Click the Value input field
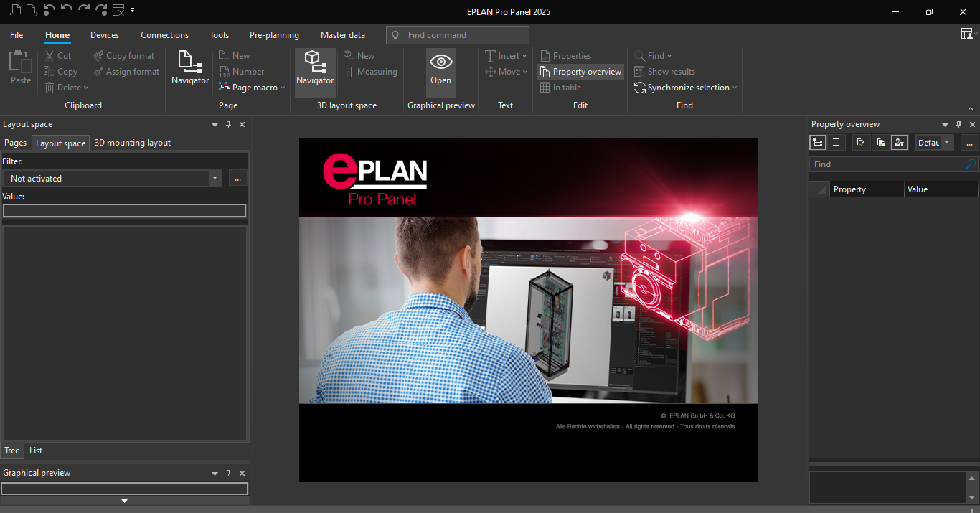980x513 pixels. click(124, 210)
